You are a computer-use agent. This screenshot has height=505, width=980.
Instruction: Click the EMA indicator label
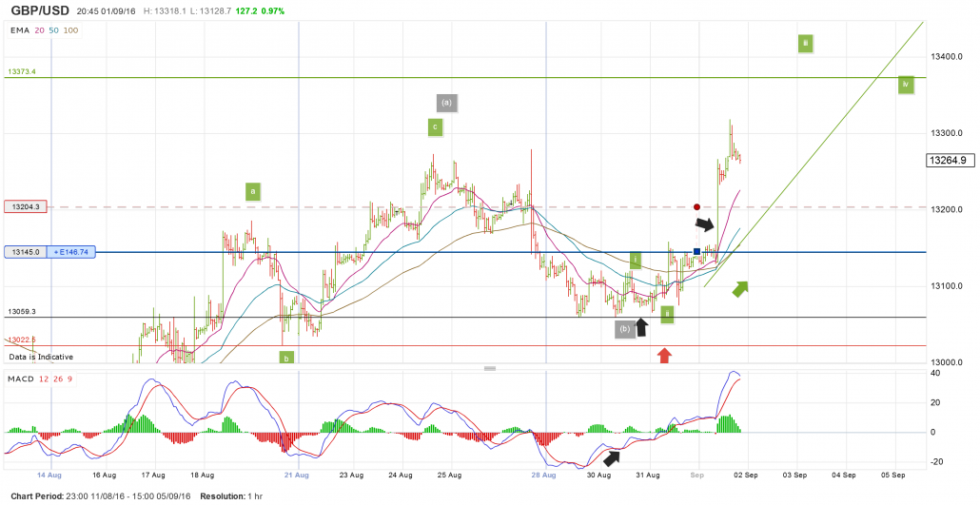(19, 30)
